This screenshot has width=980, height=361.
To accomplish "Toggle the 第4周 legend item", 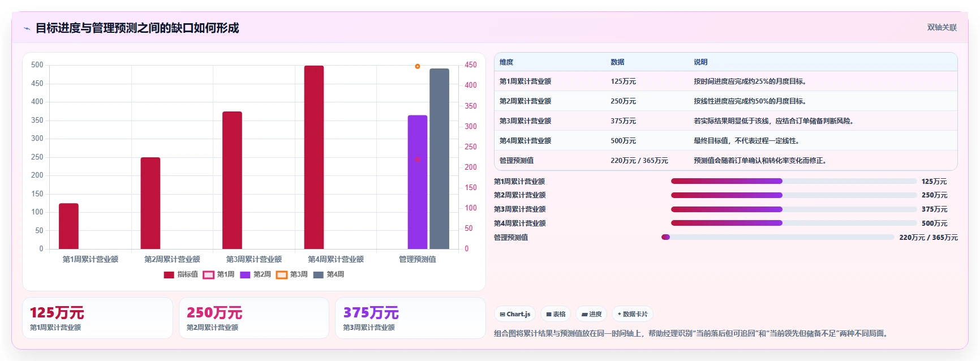I will 329,274.
